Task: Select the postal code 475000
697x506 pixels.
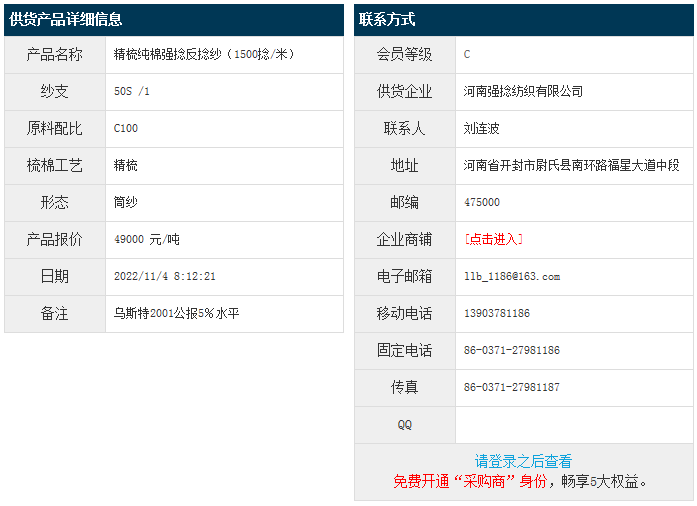Action: click(x=482, y=202)
